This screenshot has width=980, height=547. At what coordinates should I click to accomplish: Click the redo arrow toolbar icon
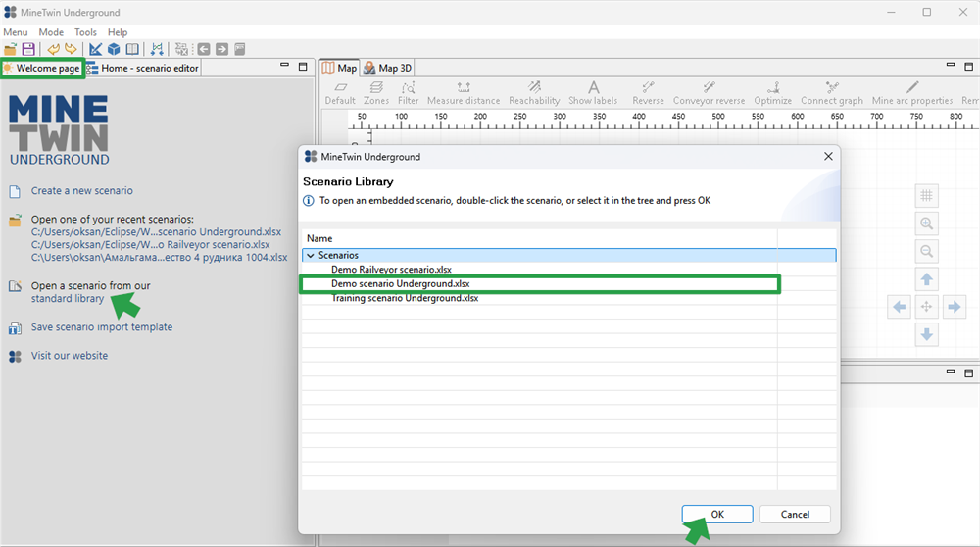click(x=71, y=49)
